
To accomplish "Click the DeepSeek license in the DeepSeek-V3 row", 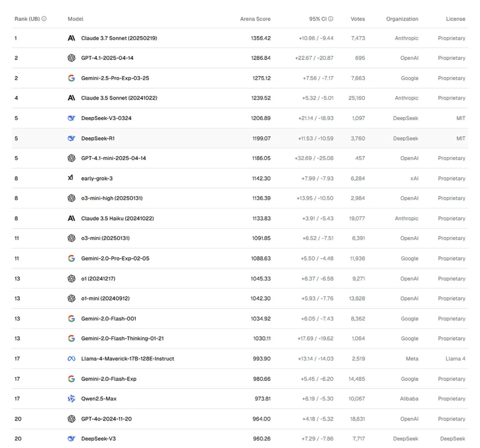I will click(x=453, y=439).
